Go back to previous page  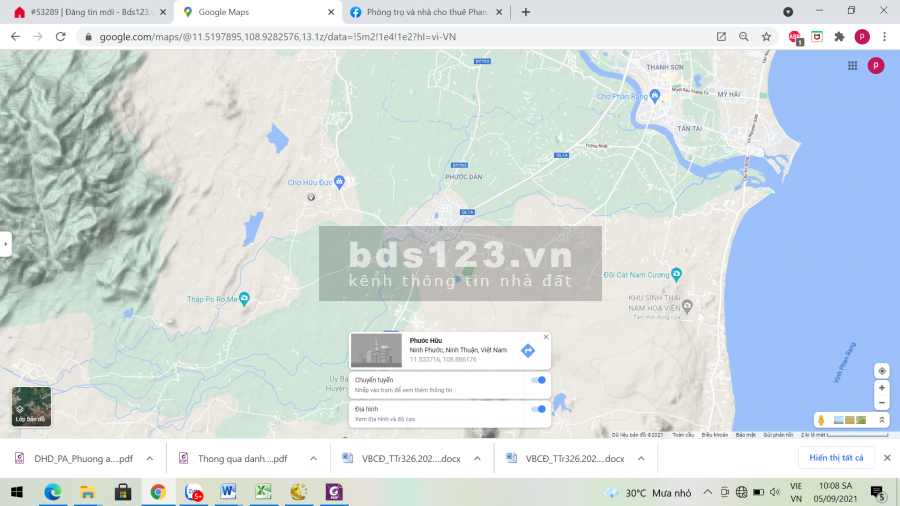(x=15, y=37)
